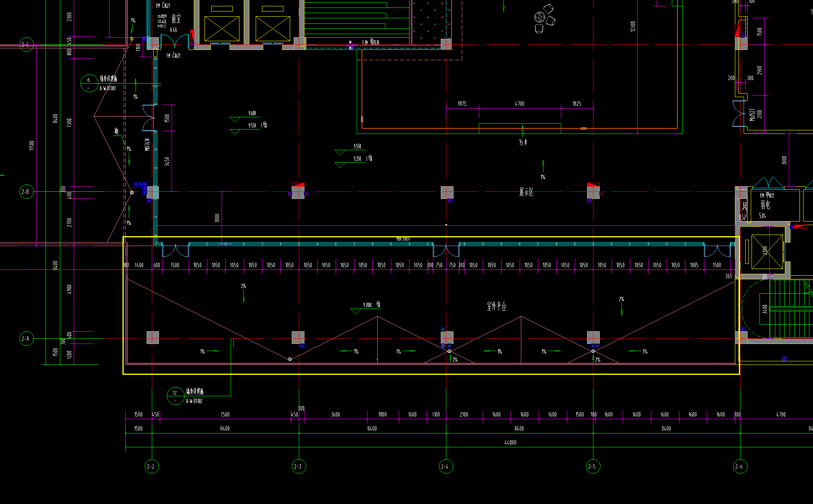Click the 弱电 room label
The width and height of the screenshot is (813, 504).
765,205
